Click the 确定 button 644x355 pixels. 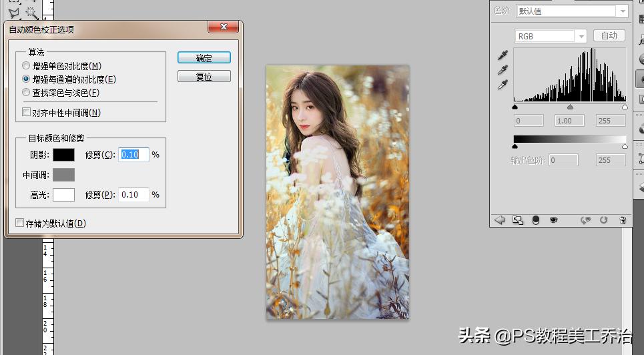(204, 58)
